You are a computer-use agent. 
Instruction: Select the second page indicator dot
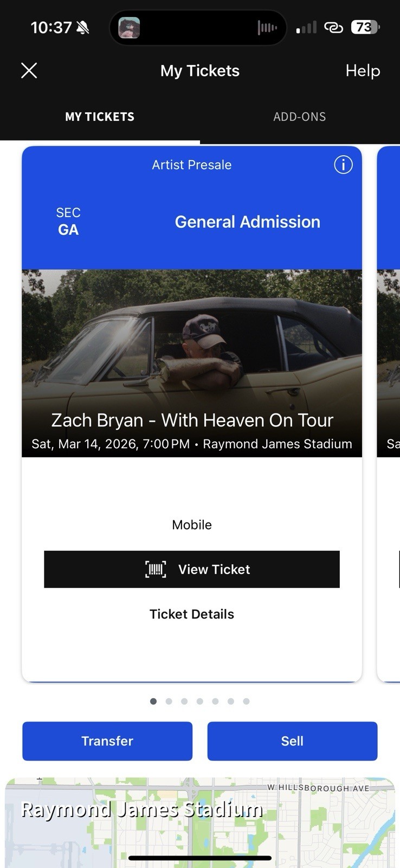(169, 701)
